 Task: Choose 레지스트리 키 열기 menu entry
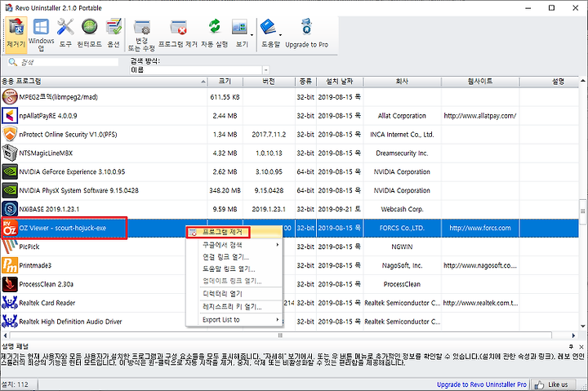[232, 307]
